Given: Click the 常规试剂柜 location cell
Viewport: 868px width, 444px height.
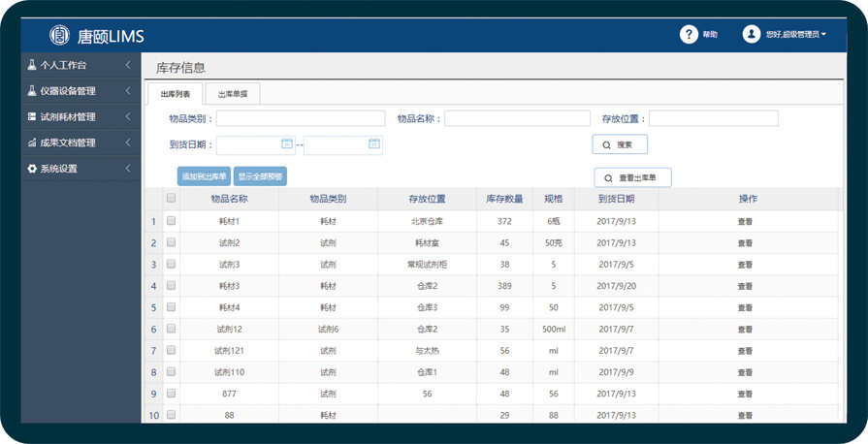Looking at the screenshot, I should (x=428, y=265).
